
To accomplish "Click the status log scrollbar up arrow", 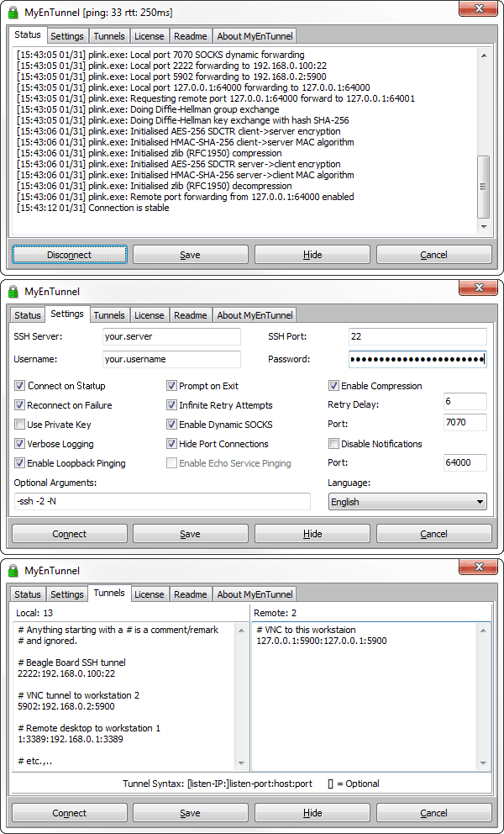I will 484,55.
